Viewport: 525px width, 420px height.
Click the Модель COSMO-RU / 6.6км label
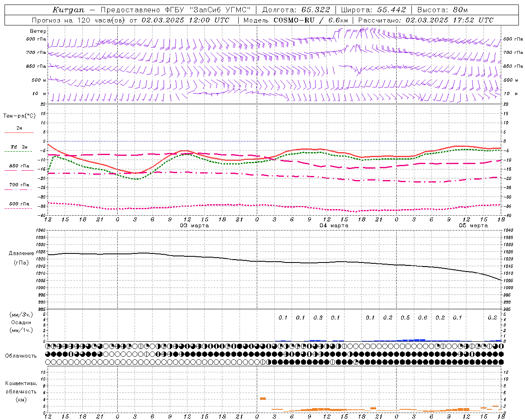pos(295,20)
